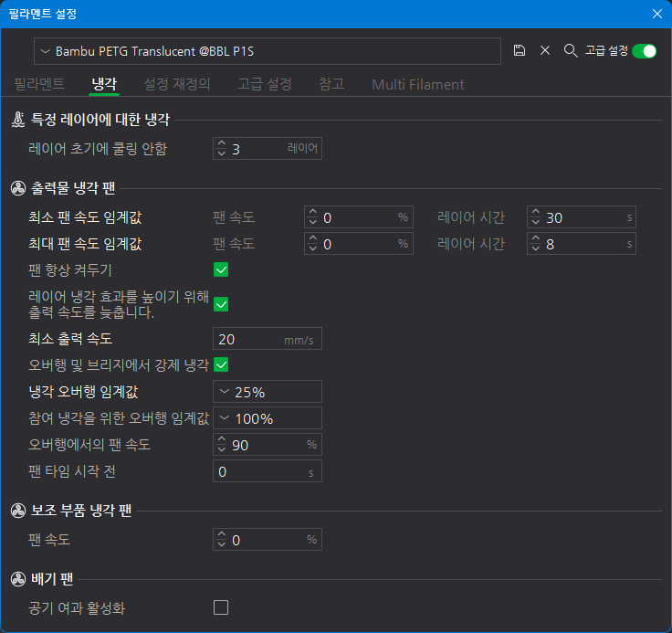Viewport: 672px width, 633px height.
Task: Decrease 보조 부품 냉각 팬 speed
Action: pos(221,544)
